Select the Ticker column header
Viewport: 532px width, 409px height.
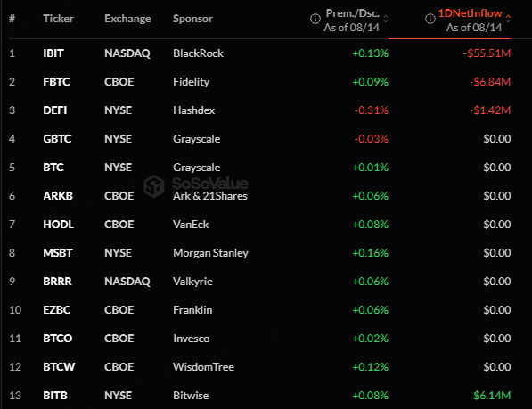pos(58,19)
